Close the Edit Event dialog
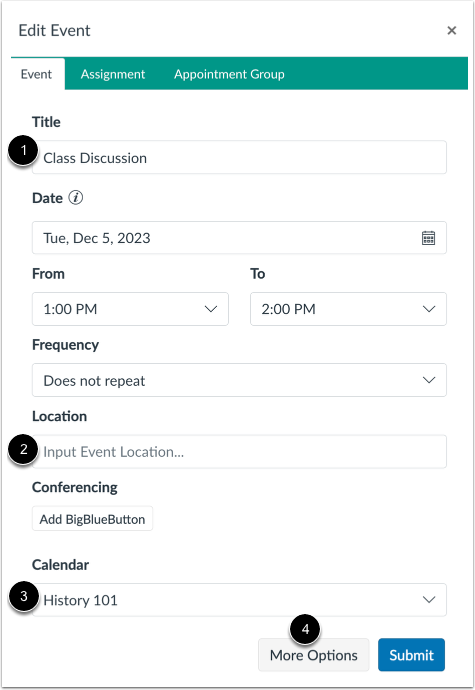The height and width of the screenshot is (690, 475). tap(451, 30)
